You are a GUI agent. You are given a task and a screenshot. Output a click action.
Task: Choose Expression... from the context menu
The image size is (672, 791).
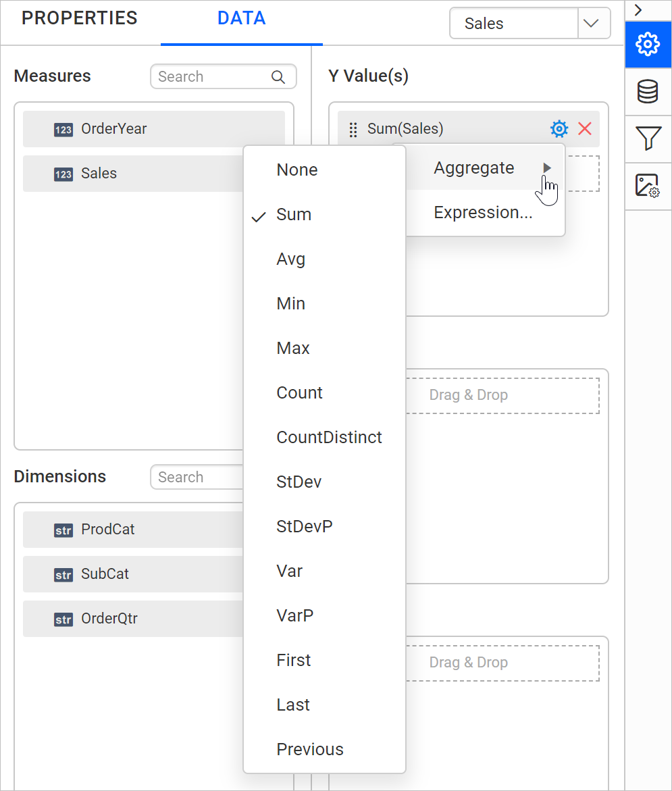click(483, 212)
